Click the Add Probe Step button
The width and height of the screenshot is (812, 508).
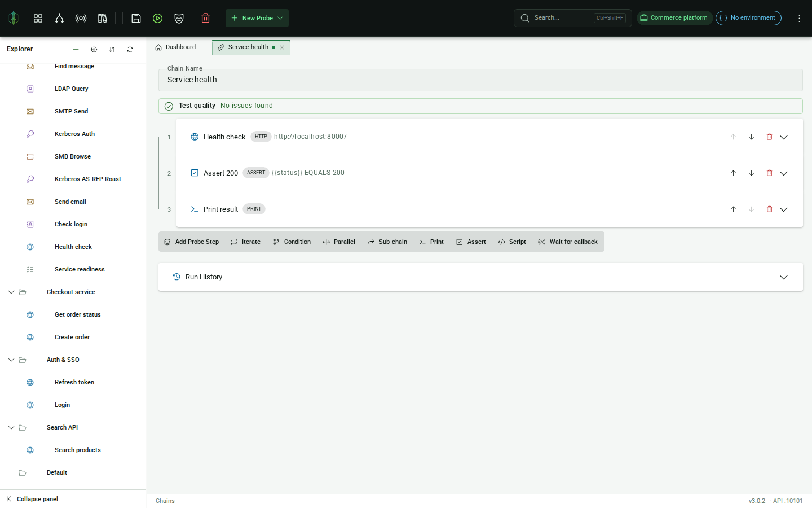pos(192,242)
